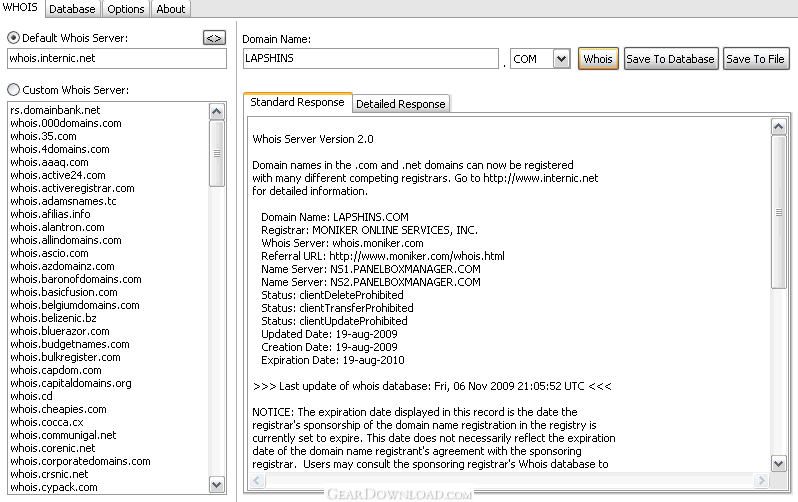Click the <> swap server button
798x502 pixels.
click(214, 38)
